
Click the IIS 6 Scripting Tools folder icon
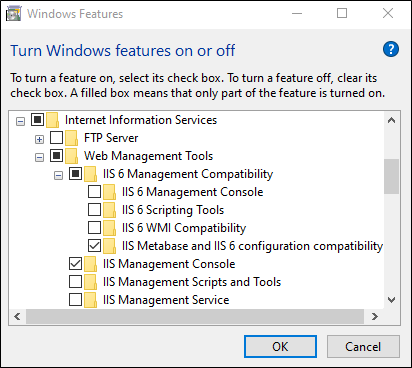click(x=109, y=210)
